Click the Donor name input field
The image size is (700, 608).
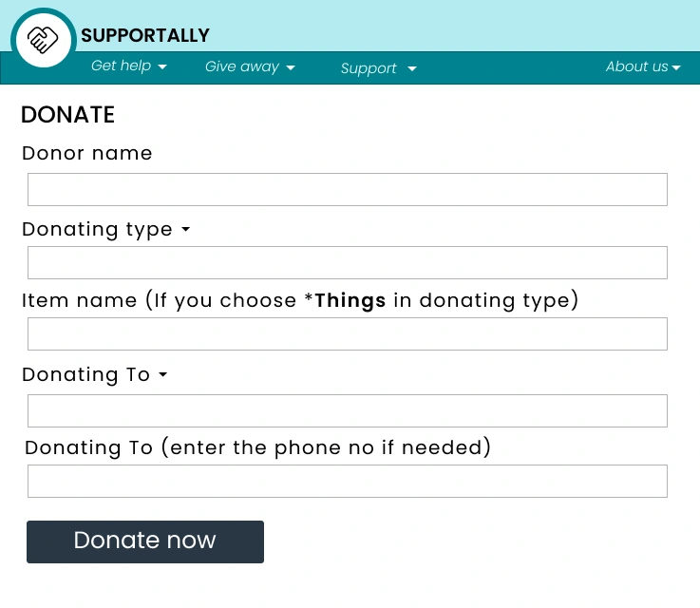click(x=347, y=190)
